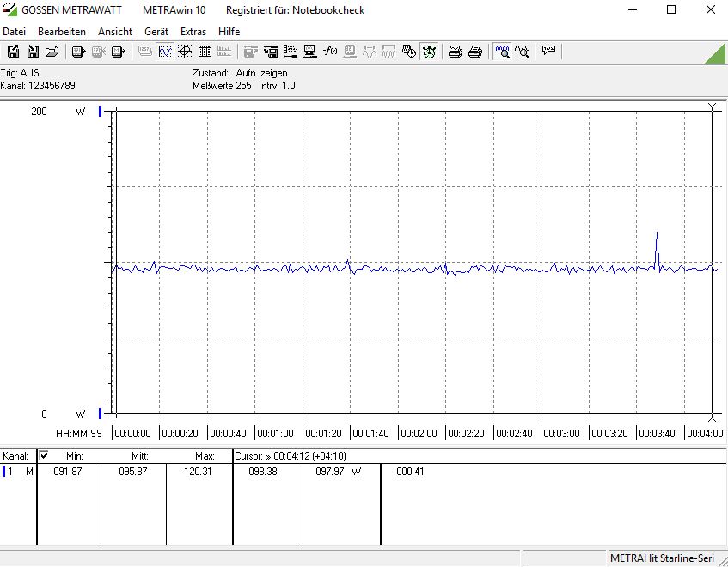Open the Bearbeiten menu
Image resolution: width=728 pixels, height=567 pixels.
pos(62,32)
